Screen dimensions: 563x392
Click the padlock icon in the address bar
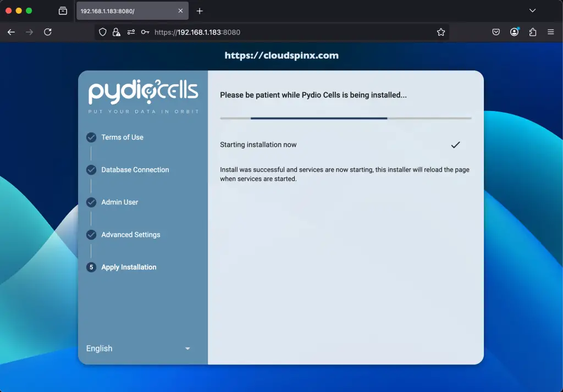(x=117, y=32)
